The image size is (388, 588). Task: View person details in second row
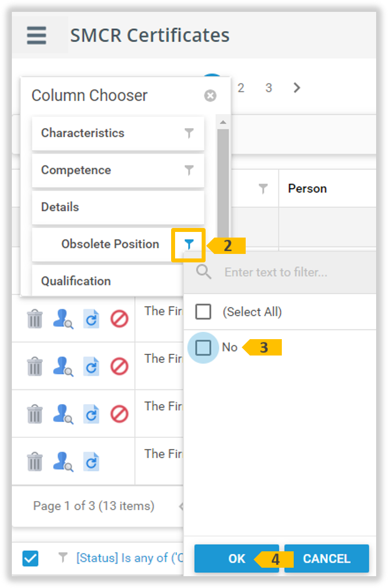[x=62, y=367]
